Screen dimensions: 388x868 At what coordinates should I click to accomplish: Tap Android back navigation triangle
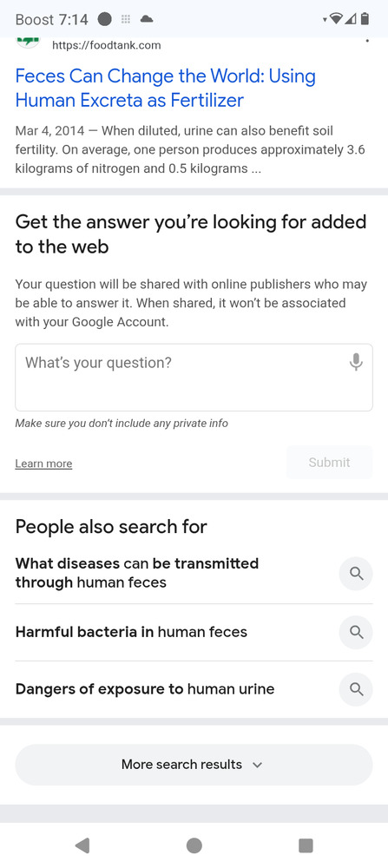pos(82,845)
